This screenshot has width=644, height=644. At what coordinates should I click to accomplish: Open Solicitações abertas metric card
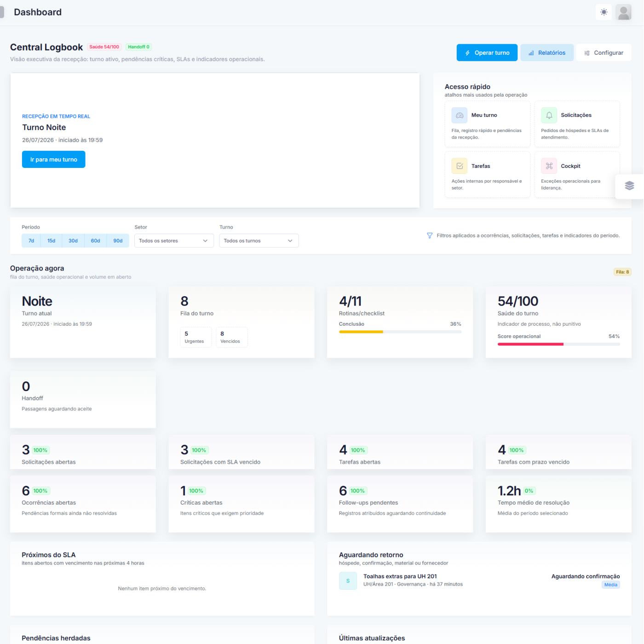coord(83,453)
